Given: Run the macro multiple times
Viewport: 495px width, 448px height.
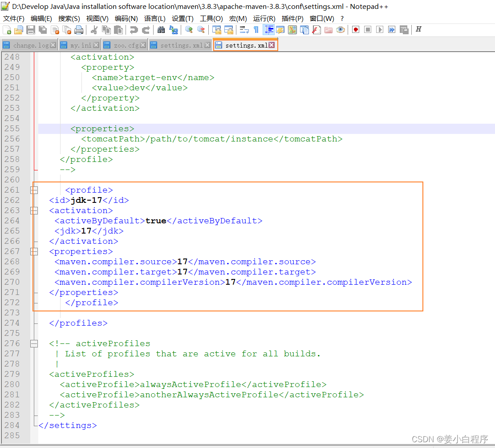Looking at the screenshot, I should tap(392, 30).
